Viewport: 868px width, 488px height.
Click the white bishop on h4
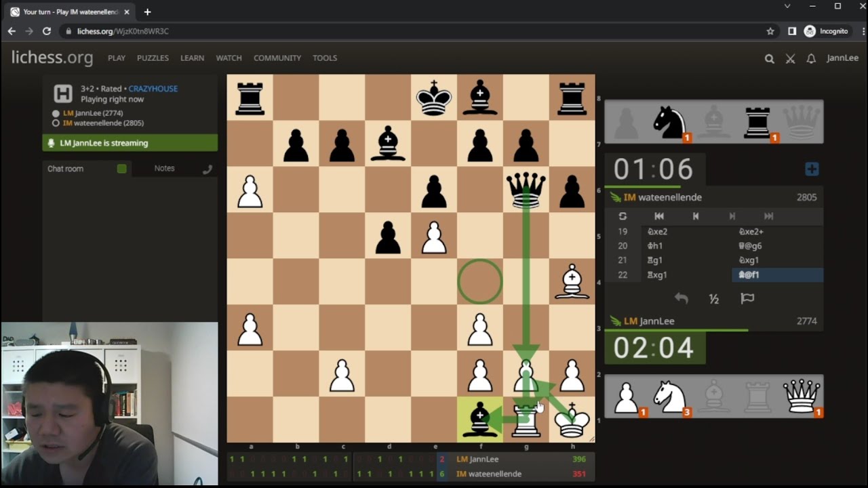click(572, 281)
